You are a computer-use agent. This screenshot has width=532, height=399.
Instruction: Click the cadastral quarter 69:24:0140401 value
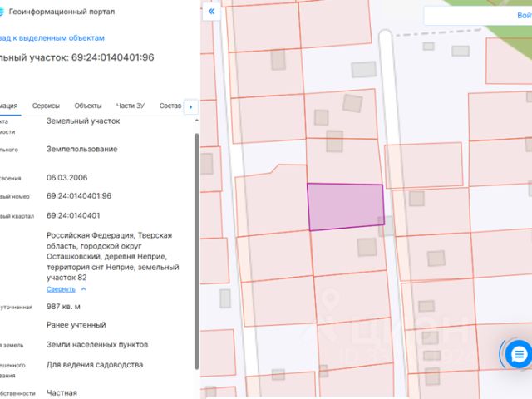click(x=73, y=215)
